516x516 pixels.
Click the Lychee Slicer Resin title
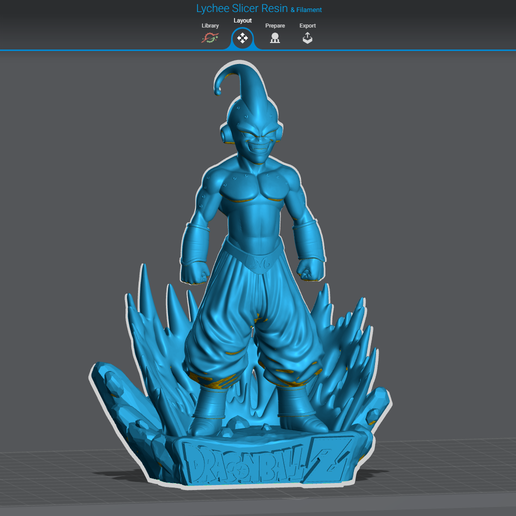242,8
